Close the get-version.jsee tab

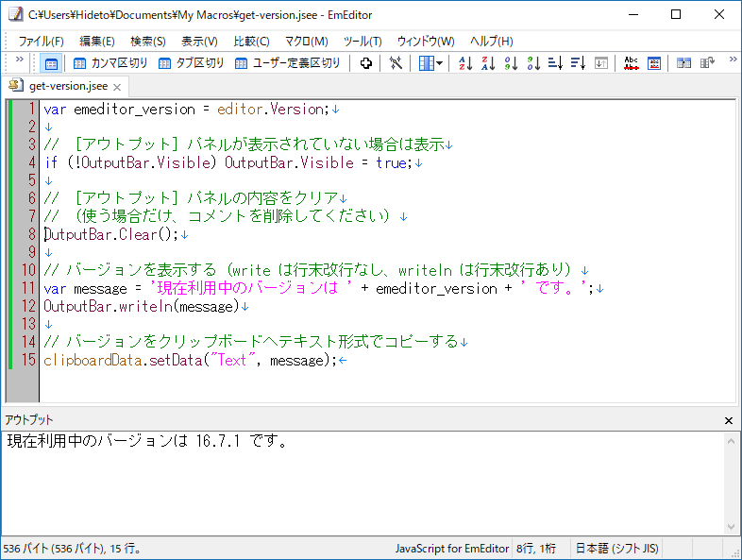pos(117,87)
